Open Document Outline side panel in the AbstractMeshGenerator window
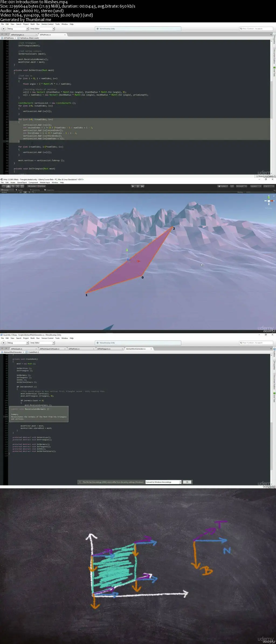This screenshot has width=276, height=644. 274,381
